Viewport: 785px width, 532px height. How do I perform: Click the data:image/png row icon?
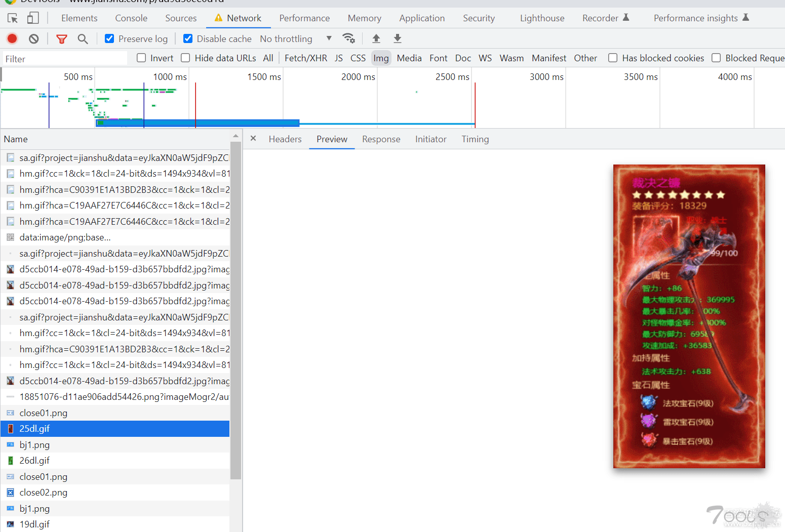coord(10,237)
